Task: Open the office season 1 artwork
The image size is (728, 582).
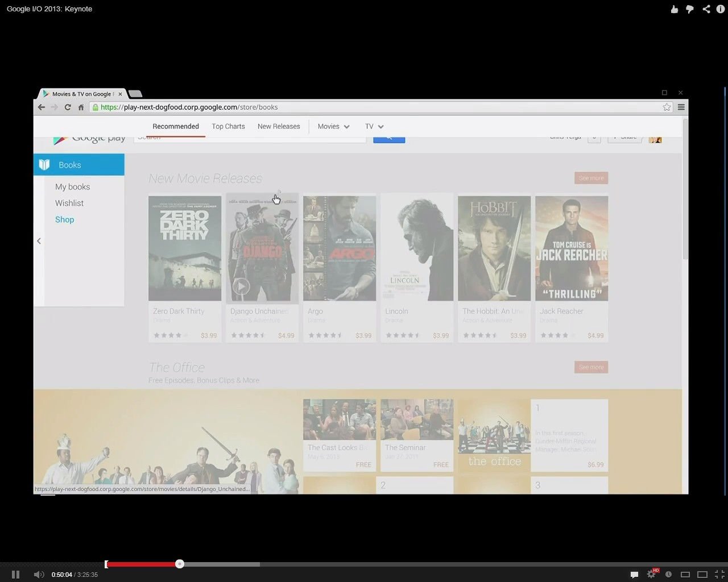Action: tap(494, 435)
